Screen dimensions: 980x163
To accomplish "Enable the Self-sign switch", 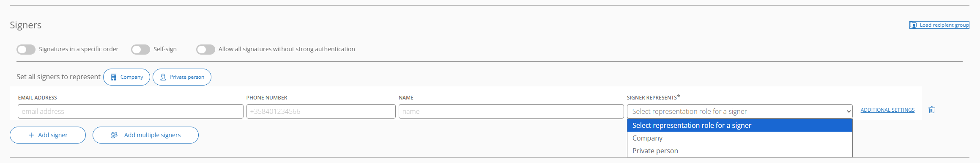I will 140,50.
